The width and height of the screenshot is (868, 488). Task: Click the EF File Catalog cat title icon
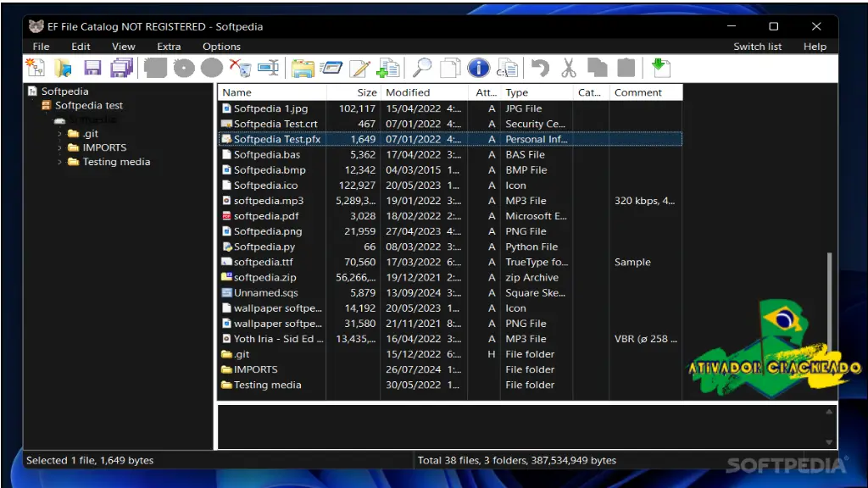36,26
